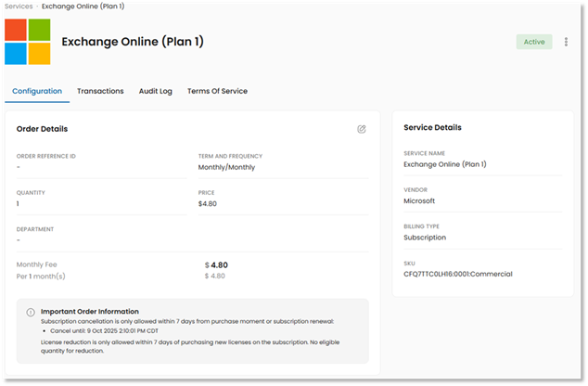Click the Monthly Fee label
This screenshot has width=588, height=386.
(x=37, y=264)
